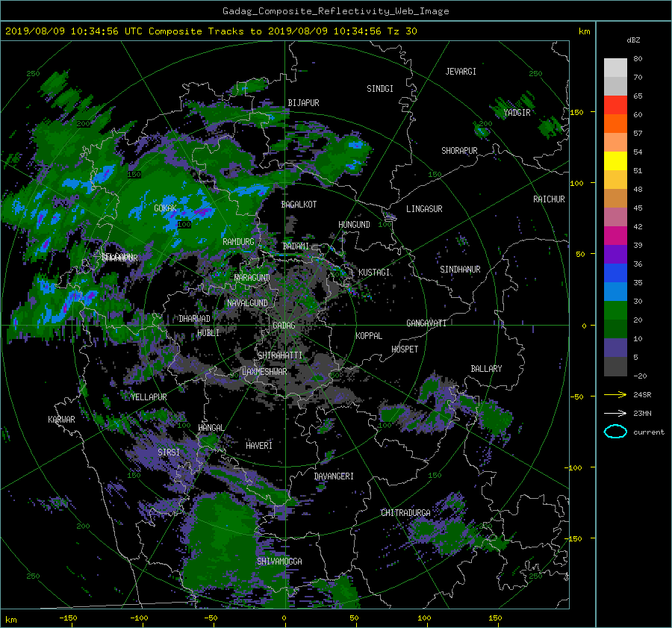
Task: Click the SINDHANUR city label
Action: [460, 270]
